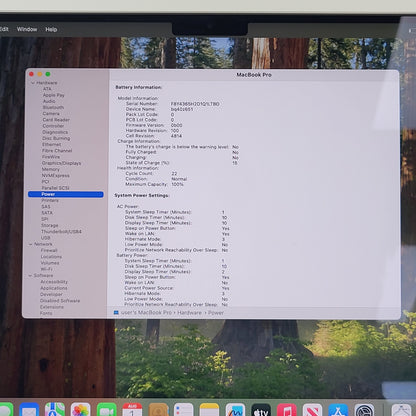Screen dimensions: 416x416
Task: Launch FaceTime from the Dock
Action: coord(106,410)
